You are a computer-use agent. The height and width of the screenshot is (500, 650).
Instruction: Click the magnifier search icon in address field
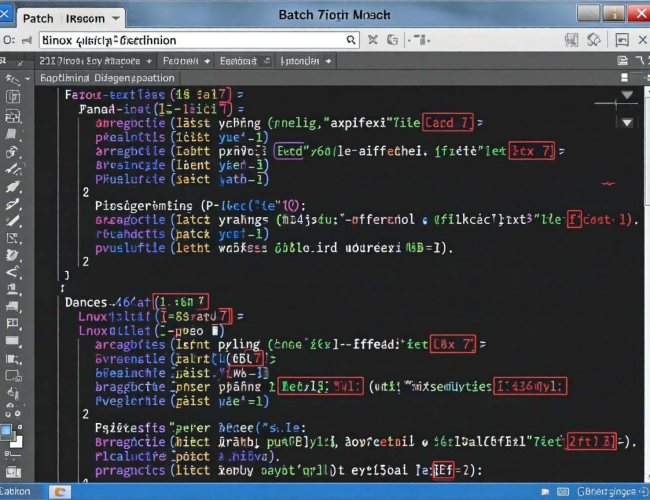click(351, 40)
